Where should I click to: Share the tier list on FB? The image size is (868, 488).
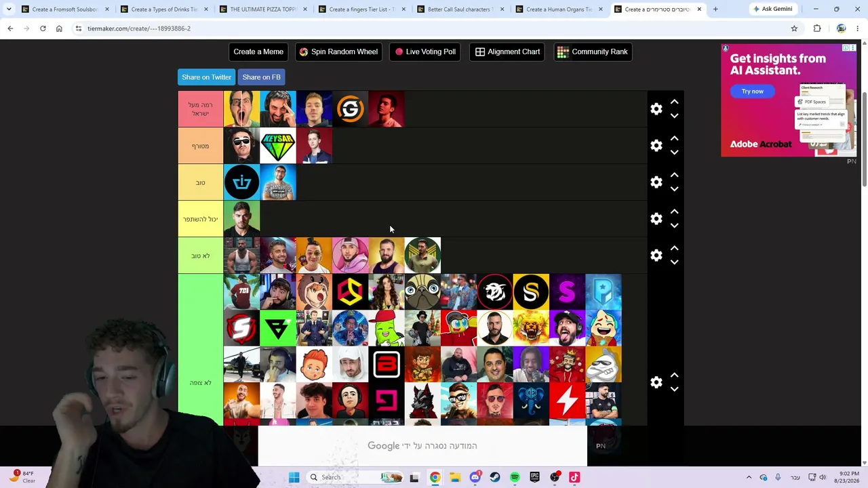pos(261,77)
